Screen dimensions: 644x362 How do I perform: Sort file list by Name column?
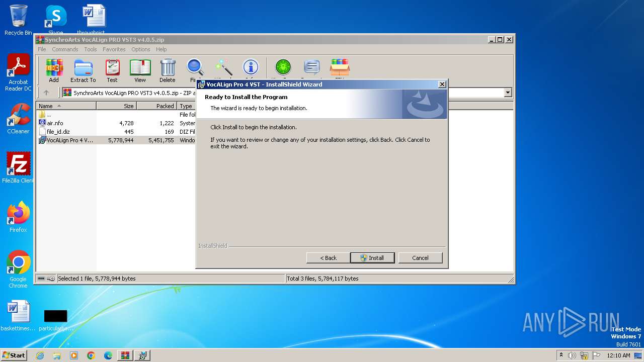point(66,106)
